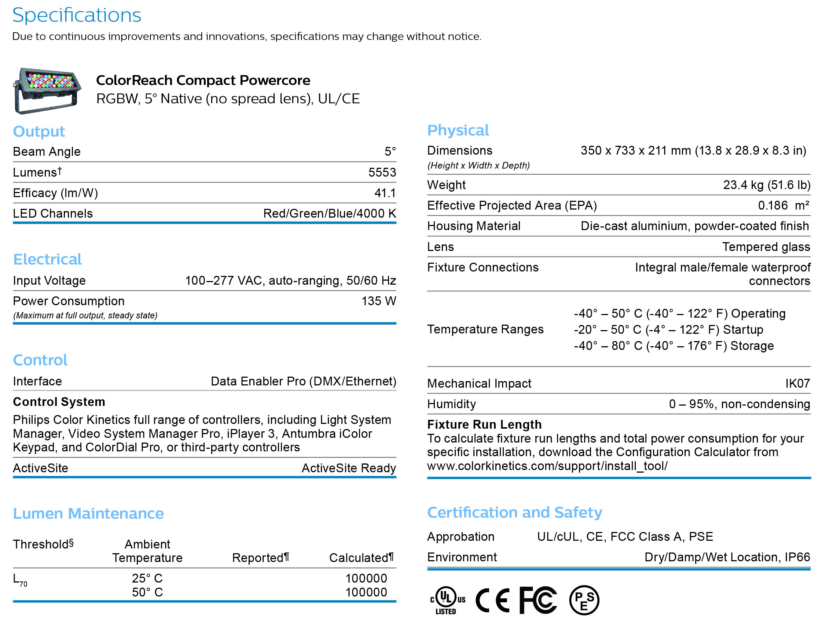Image resolution: width=840 pixels, height=621 pixels.
Task: Click the Physical section heading
Action: click(458, 130)
